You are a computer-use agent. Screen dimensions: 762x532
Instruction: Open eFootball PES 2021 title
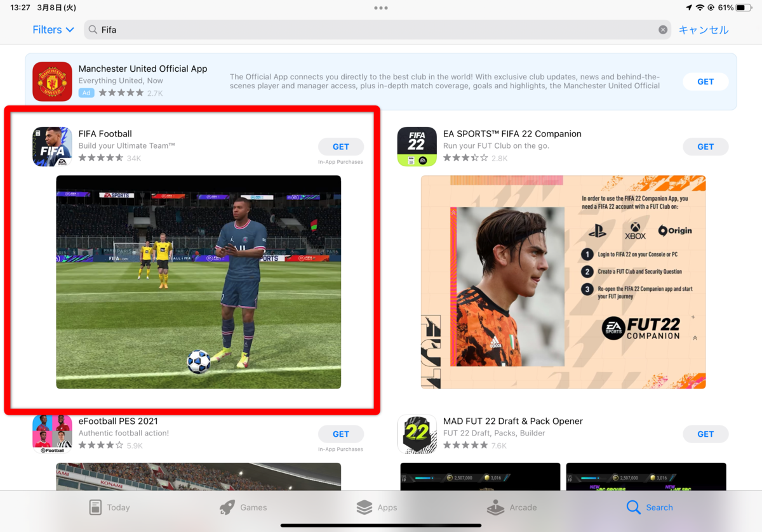(x=118, y=421)
